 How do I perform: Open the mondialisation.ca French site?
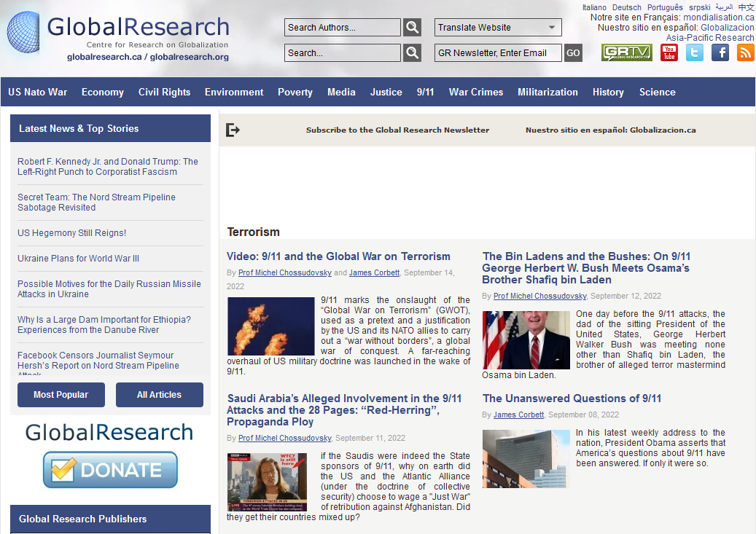[x=719, y=17]
